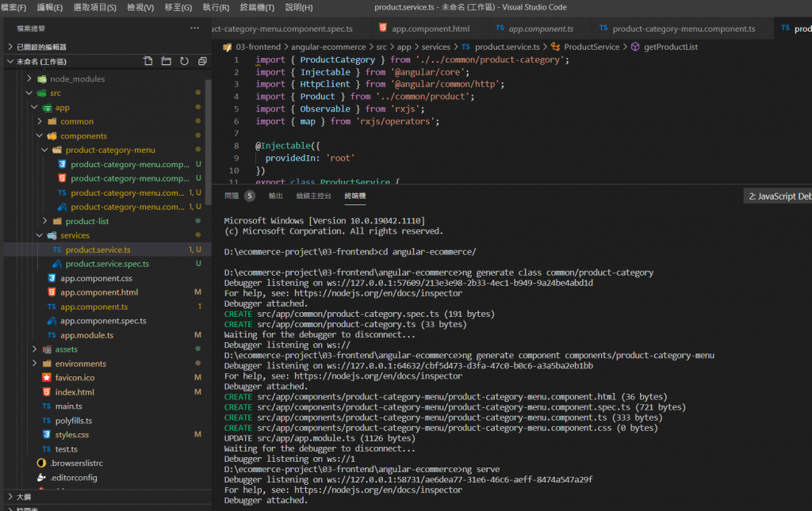The image size is (812, 511).
Task: Select the JavaScript Debug terminal dropdown
Action: [x=779, y=196]
